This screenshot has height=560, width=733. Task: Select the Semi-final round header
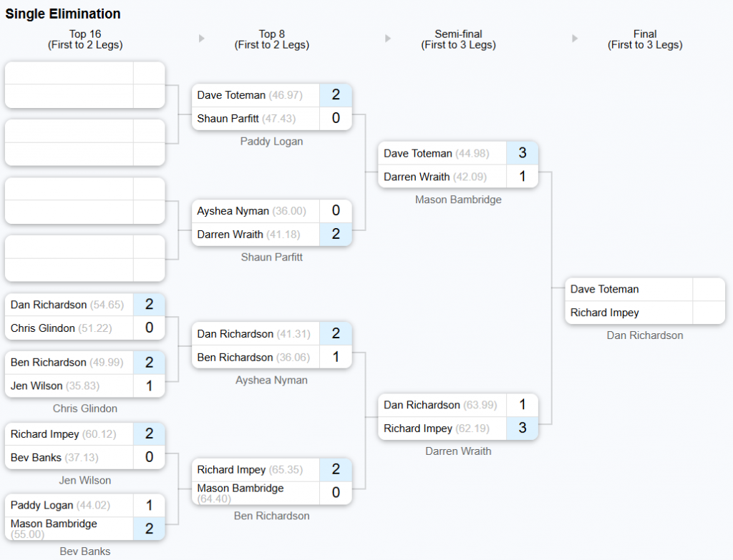coord(458,39)
